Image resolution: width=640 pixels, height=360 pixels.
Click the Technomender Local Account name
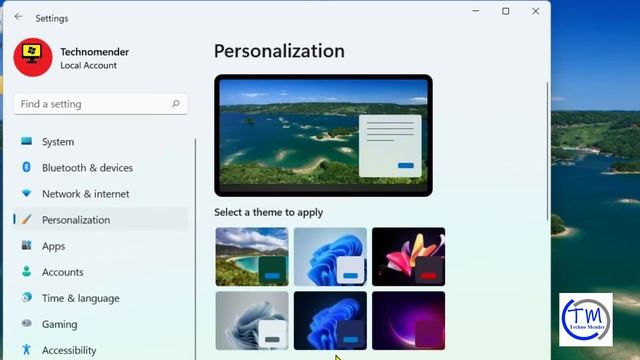pyautogui.click(x=95, y=58)
